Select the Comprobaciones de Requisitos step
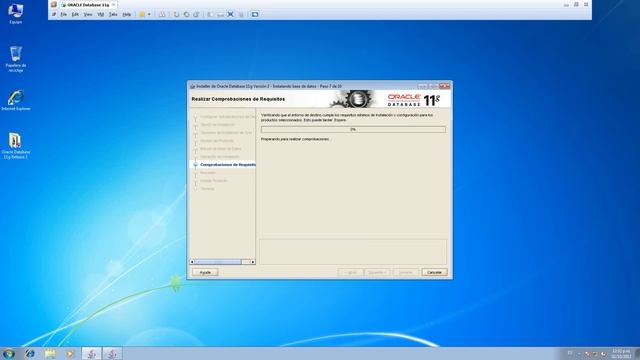This screenshot has width=640, height=360. (x=223, y=164)
